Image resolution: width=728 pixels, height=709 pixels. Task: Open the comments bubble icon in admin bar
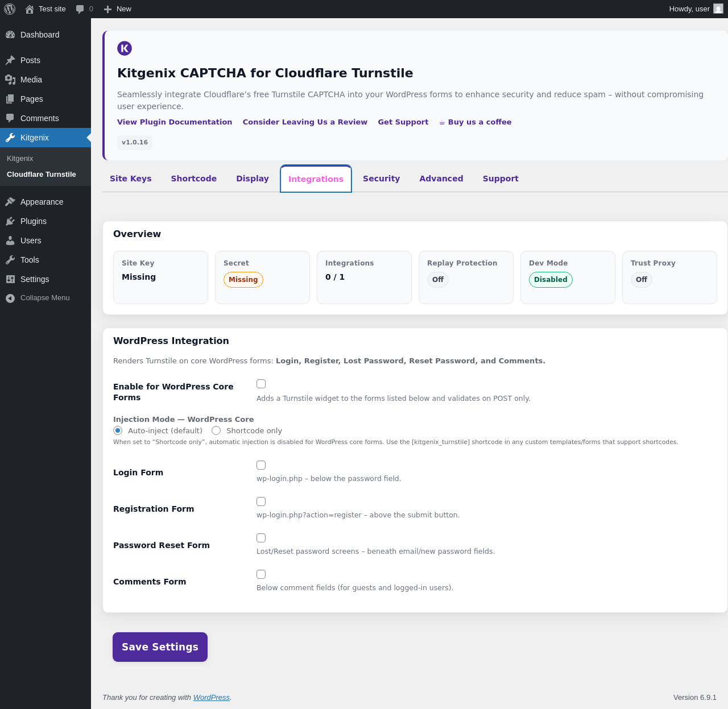pos(80,9)
